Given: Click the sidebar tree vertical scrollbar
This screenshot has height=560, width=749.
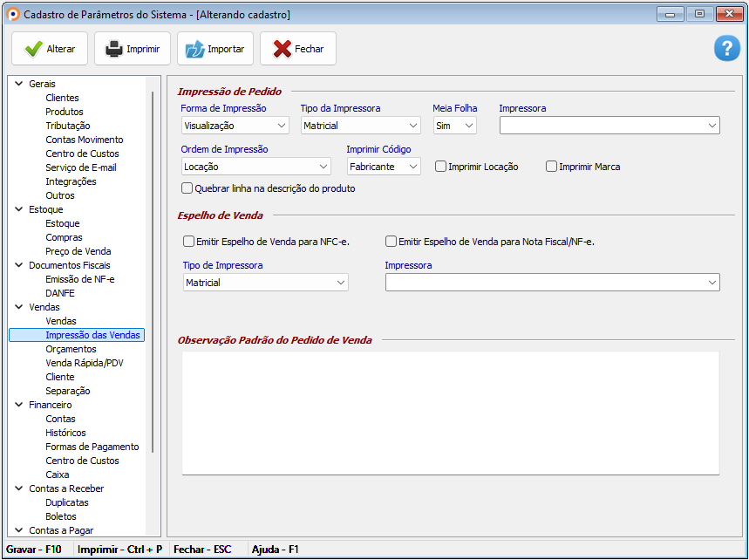Looking at the screenshot, I should 153,270.
